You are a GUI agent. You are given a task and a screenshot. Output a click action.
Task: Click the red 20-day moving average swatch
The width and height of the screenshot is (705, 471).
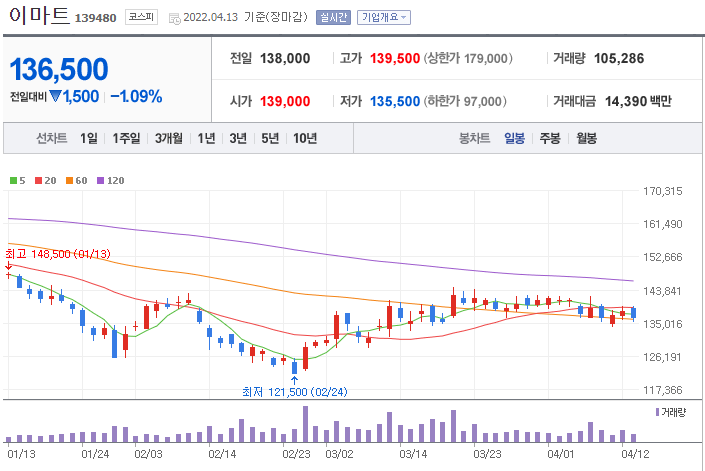tap(38, 181)
